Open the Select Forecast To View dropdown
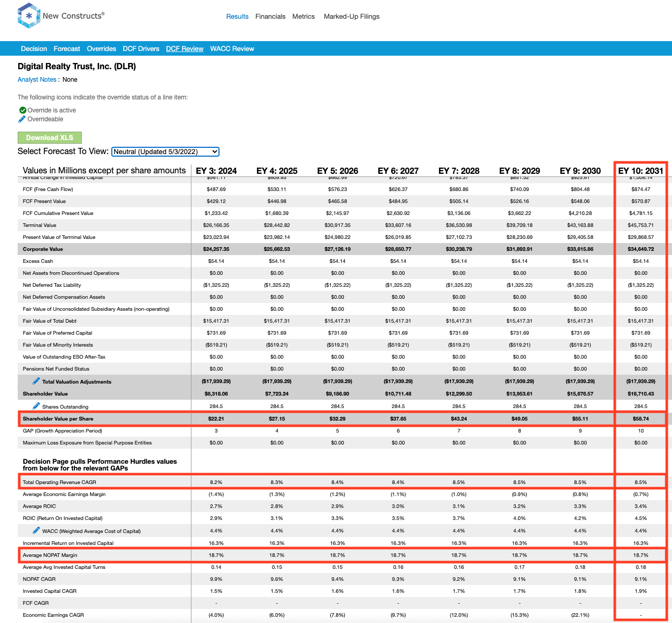Screen dimensions: 672x623 tap(165, 151)
